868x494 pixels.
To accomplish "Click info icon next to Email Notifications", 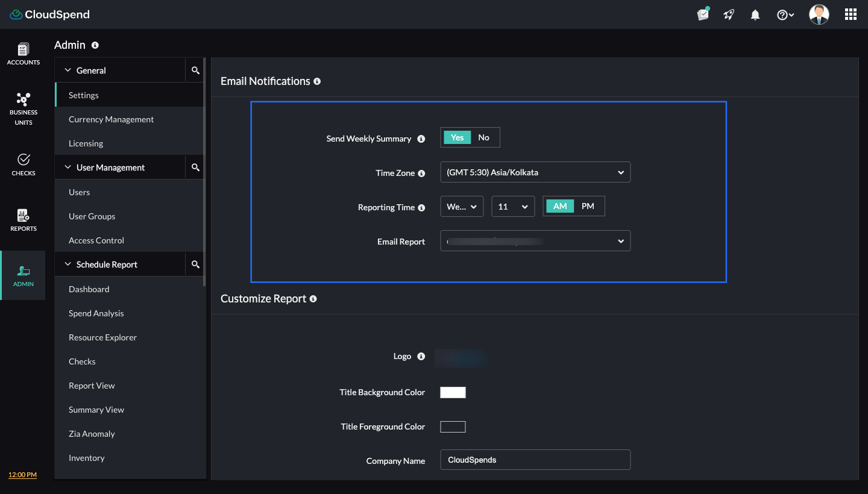I will click(317, 81).
